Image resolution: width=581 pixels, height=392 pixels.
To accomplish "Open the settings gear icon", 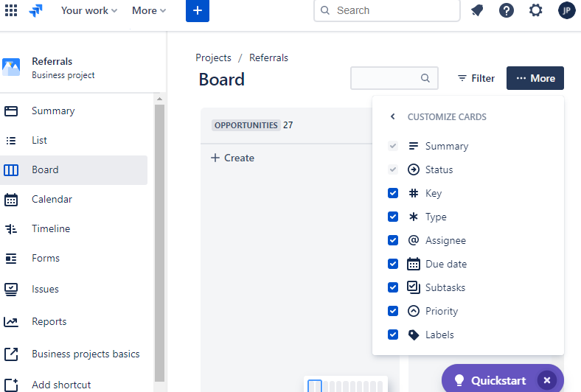I will click(536, 10).
